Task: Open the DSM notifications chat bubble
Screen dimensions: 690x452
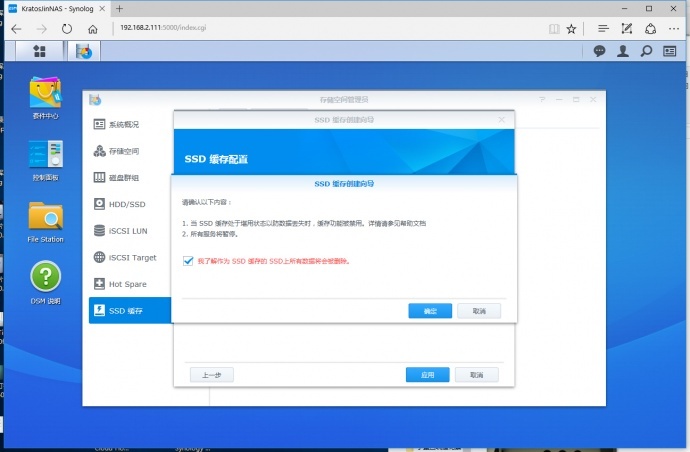Action: pyautogui.click(x=599, y=51)
